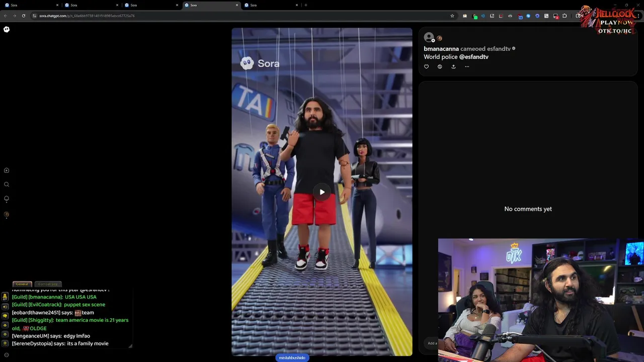The image size is (644, 362).
Task: Open the chat speech bubble menu
Action: (5, 316)
